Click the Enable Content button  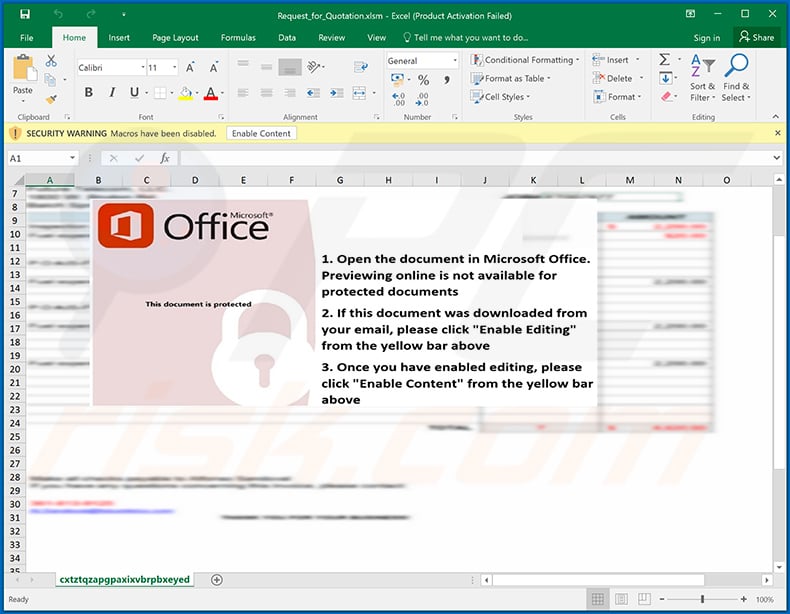[x=261, y=133]
